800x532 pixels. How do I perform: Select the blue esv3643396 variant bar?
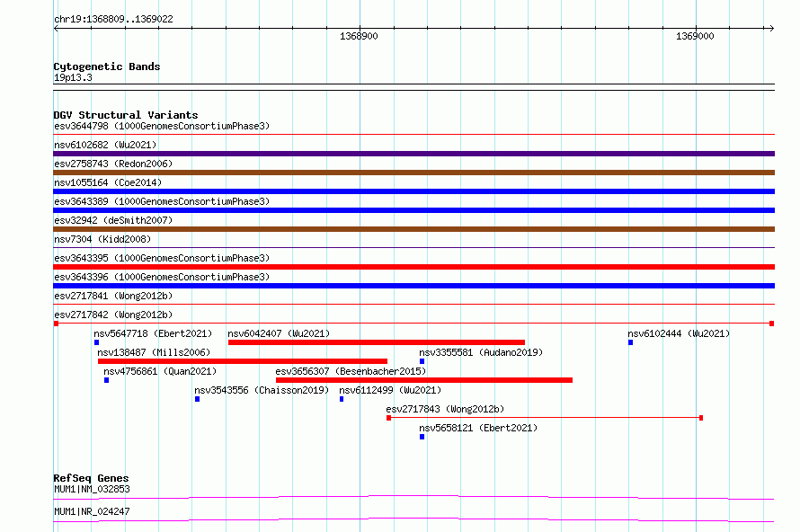[413, 286]
